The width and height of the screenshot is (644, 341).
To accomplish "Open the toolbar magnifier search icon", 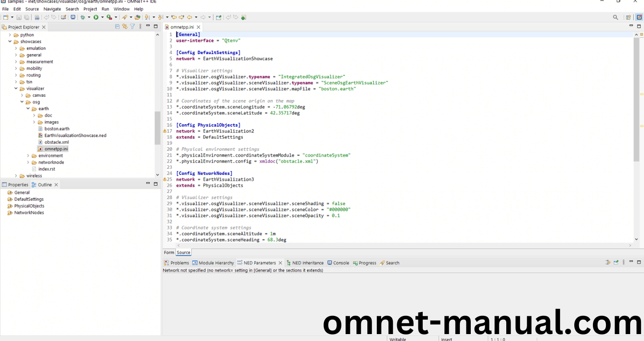I will pos(615,17).
